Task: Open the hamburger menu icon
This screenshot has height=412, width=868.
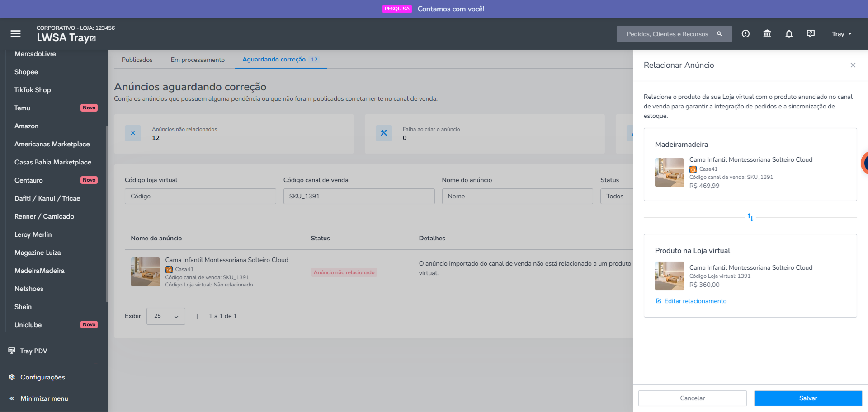Action: pyautogui.click(x=16, y=34)
